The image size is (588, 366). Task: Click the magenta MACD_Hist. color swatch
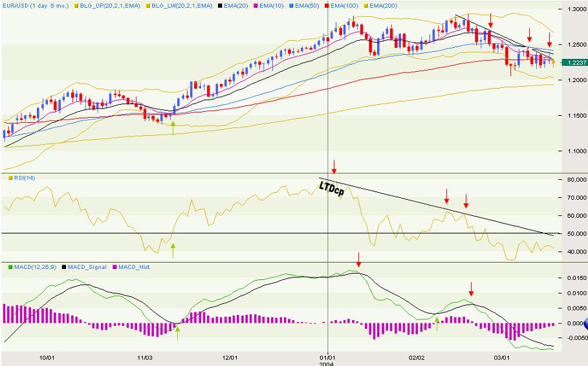click(115, 267)
